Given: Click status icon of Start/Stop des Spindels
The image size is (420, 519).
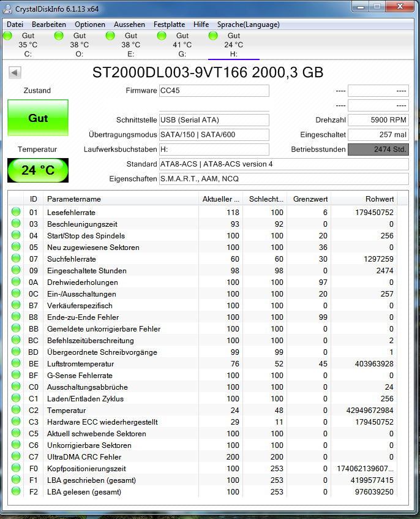Looking at the screenshot, I should [16, 235].
